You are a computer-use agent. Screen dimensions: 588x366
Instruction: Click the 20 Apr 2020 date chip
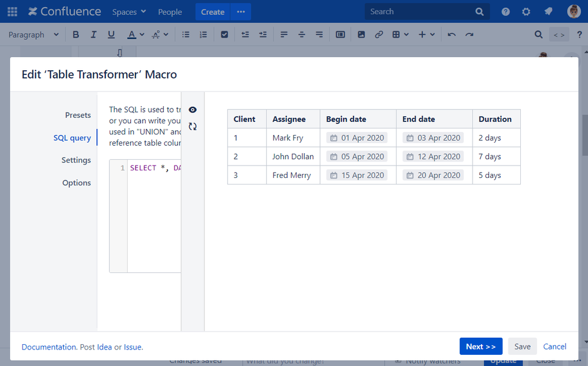[433, 175]
